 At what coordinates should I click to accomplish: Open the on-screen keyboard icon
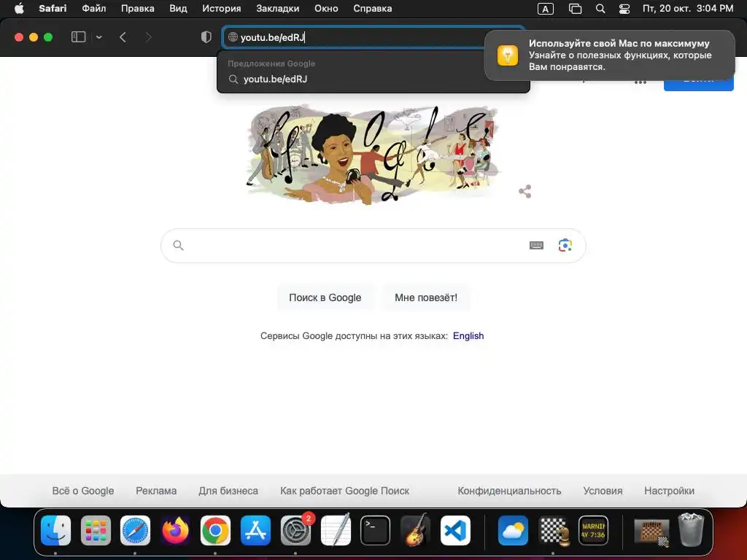pyautogui.click(x=536, y=245)
